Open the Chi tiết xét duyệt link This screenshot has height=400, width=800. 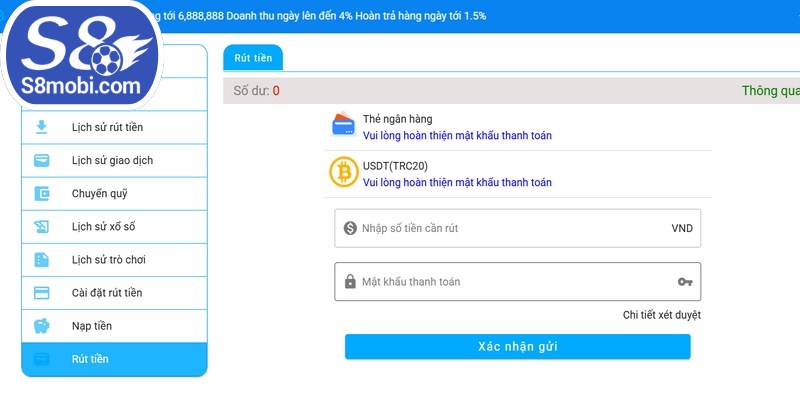coord(661,315)
